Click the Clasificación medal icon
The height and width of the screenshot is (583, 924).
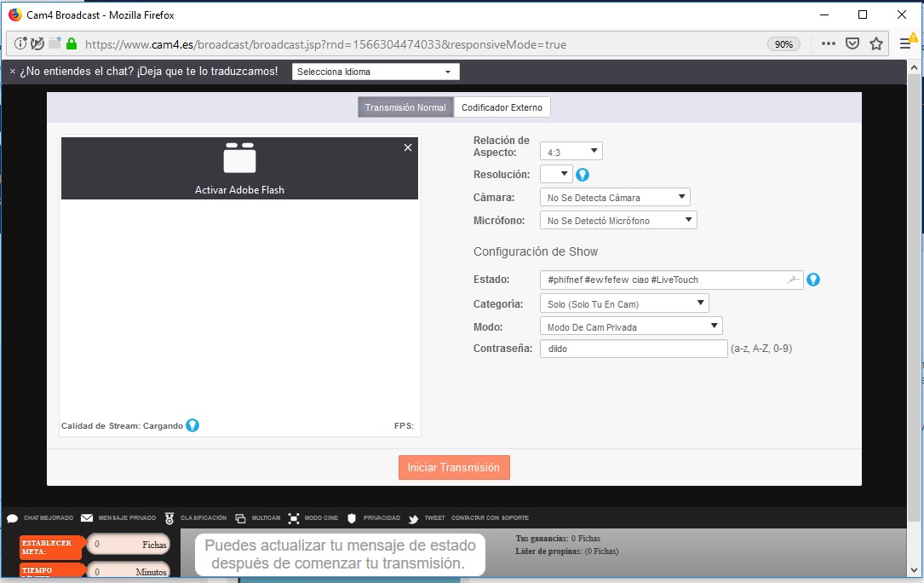[x=169, y=518]
